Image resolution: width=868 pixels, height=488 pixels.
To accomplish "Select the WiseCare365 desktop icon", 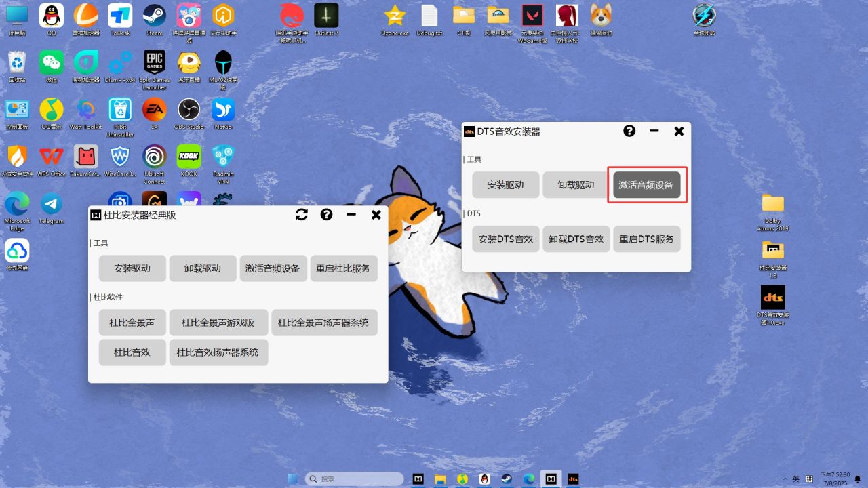I will tap(120, 161).
